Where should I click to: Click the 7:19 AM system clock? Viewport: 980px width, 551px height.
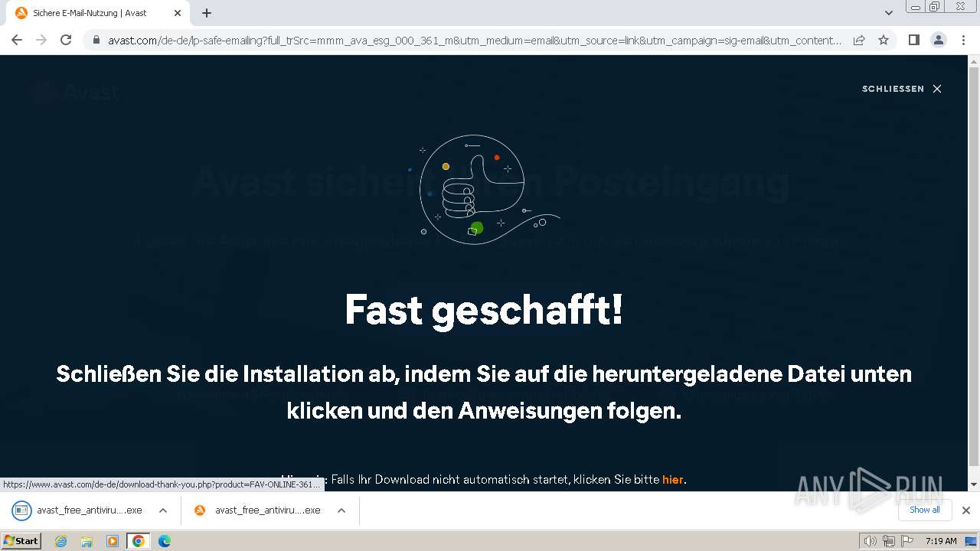(941, 541)
